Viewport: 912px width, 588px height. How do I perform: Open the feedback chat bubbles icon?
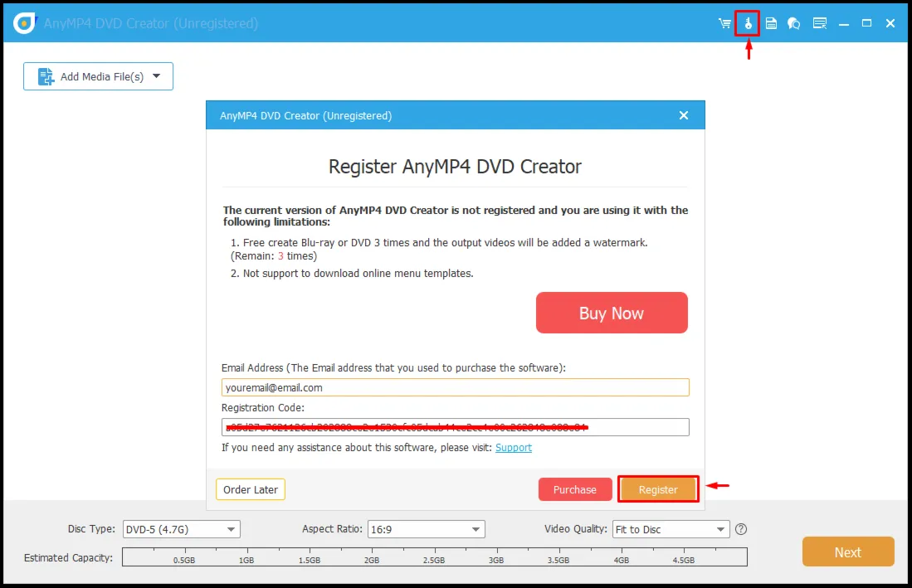coord(794,23)
